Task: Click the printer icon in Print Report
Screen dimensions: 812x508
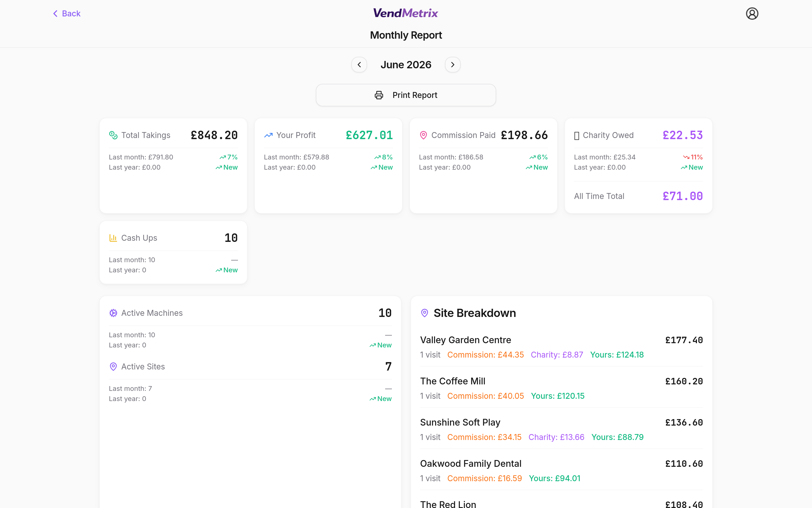Action: tap(379, 95)
